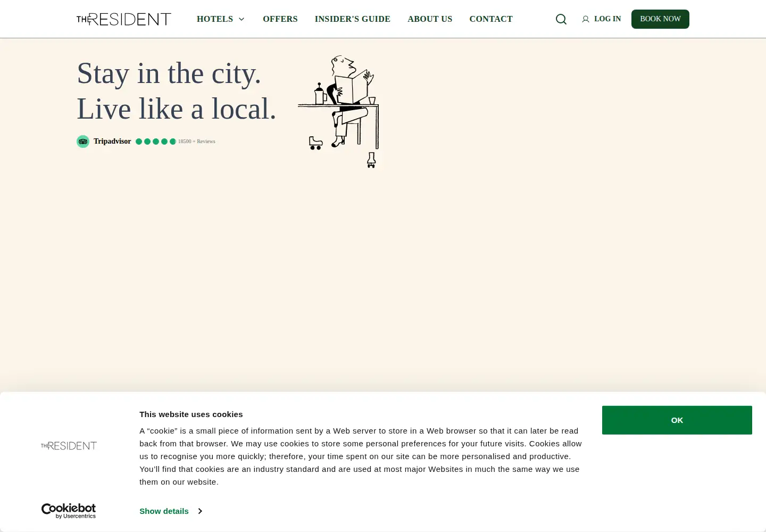This screenshot has height=532, width=766.
Task: Open the site search magnifier icon
Action: pos(561,19)
